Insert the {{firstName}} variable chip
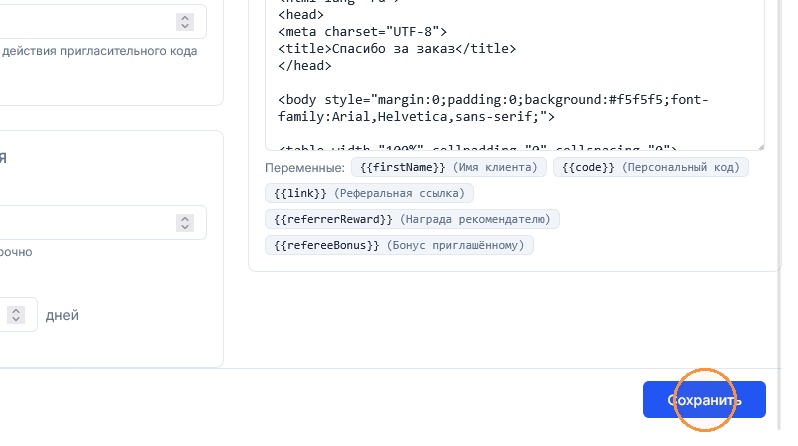This screenshot has height=446, width=798. pyautogui.click(x=448, y=168)
